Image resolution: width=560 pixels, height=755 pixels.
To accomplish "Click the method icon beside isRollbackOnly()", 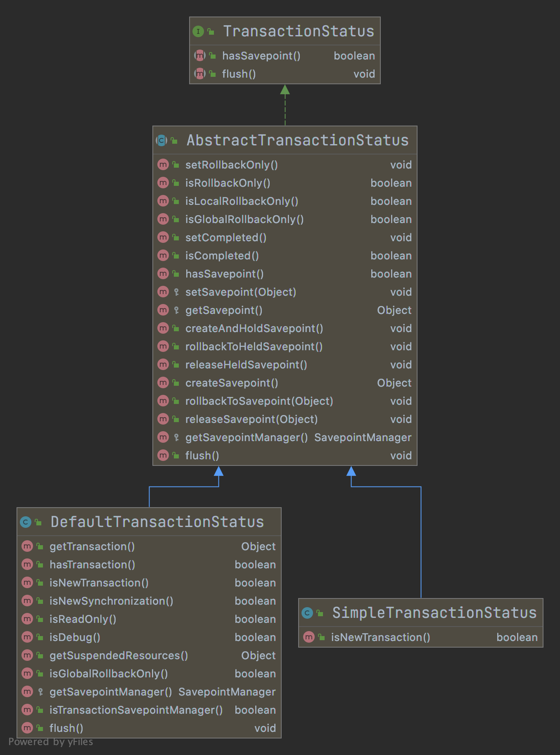I will (x=163, y=183).
